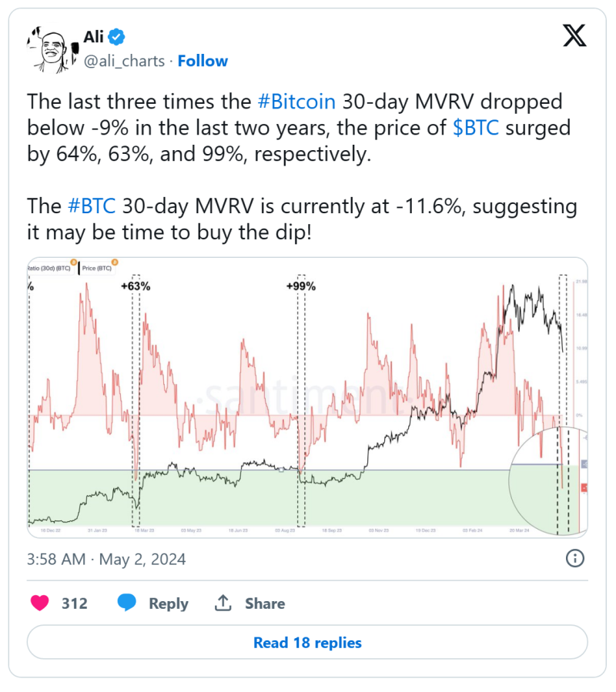This screenshot has height=692, width=616.
Task: Like the tweet with heart icon
Action: tap(40, 603)
